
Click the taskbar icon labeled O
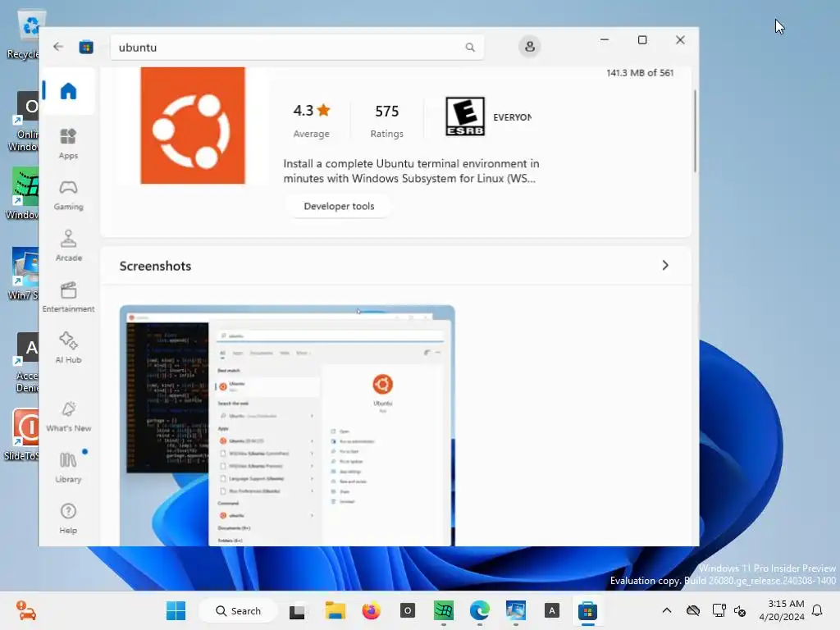tap(408, 610)
